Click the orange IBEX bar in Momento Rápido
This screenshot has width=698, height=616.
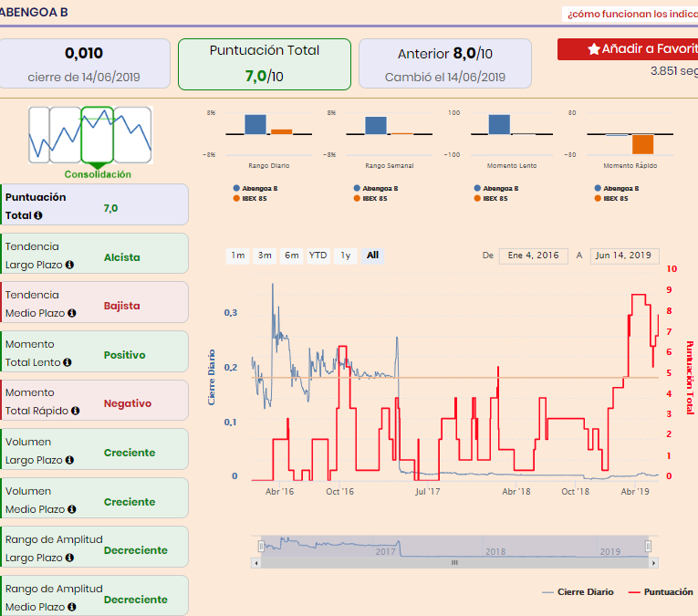(643, 144)
